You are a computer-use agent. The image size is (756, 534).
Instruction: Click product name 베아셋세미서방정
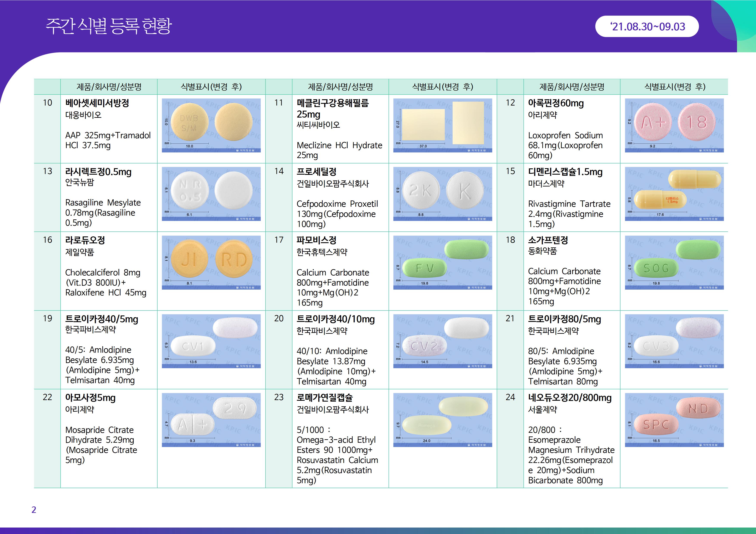(97, 103)
